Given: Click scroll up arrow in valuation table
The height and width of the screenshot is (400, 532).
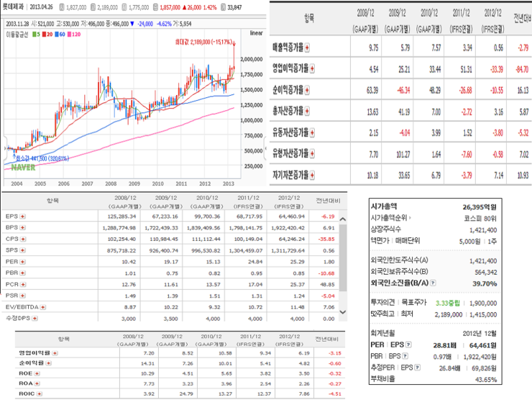Looking at the screenshot, I should click(343, 219).
